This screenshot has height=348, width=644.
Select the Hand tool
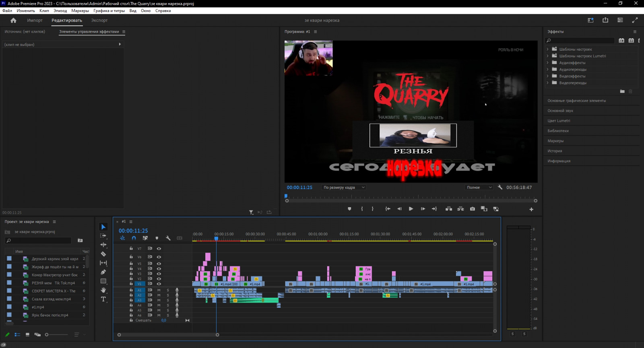click(x=103, y=290)
